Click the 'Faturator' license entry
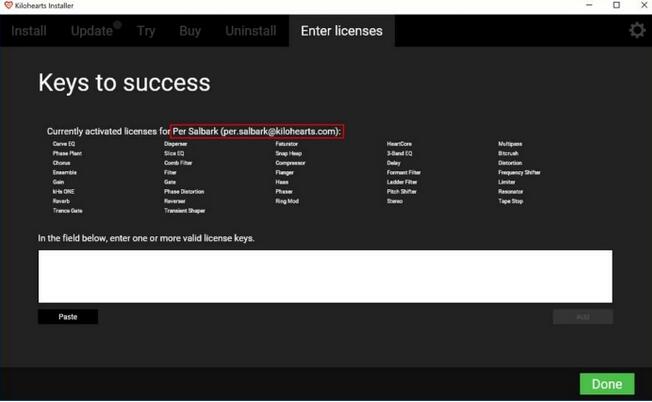This screenshot has width=652, height=402. (x=287, y=144)
